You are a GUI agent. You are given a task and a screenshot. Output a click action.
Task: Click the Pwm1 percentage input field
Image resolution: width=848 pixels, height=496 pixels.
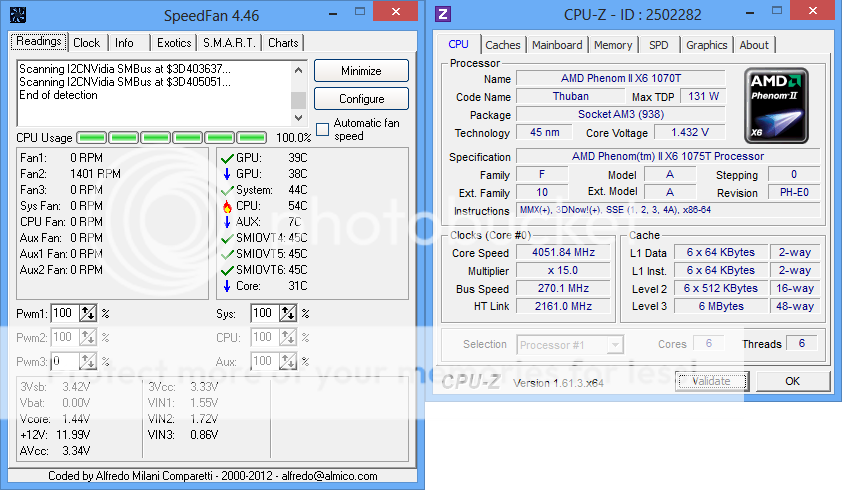click(64, 314)
